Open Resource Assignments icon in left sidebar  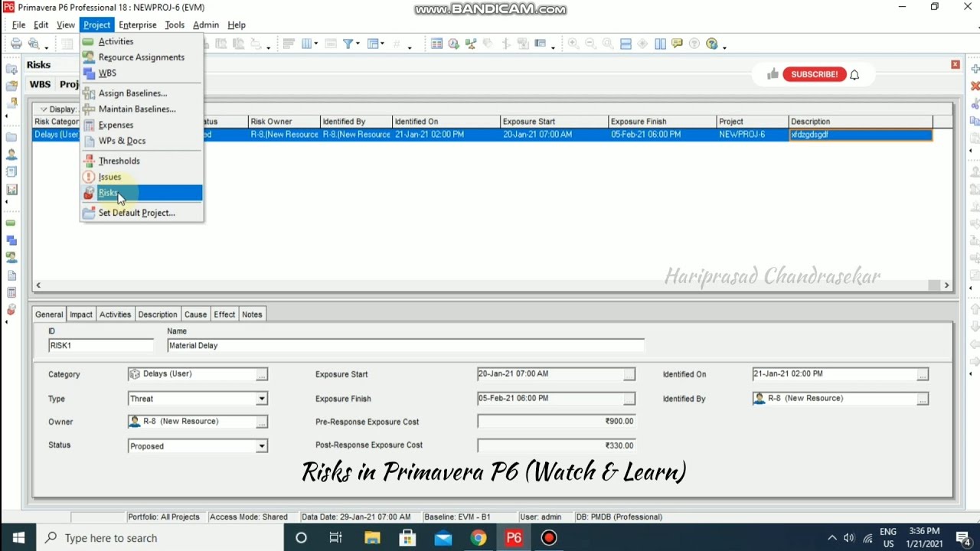click(11, 258)
